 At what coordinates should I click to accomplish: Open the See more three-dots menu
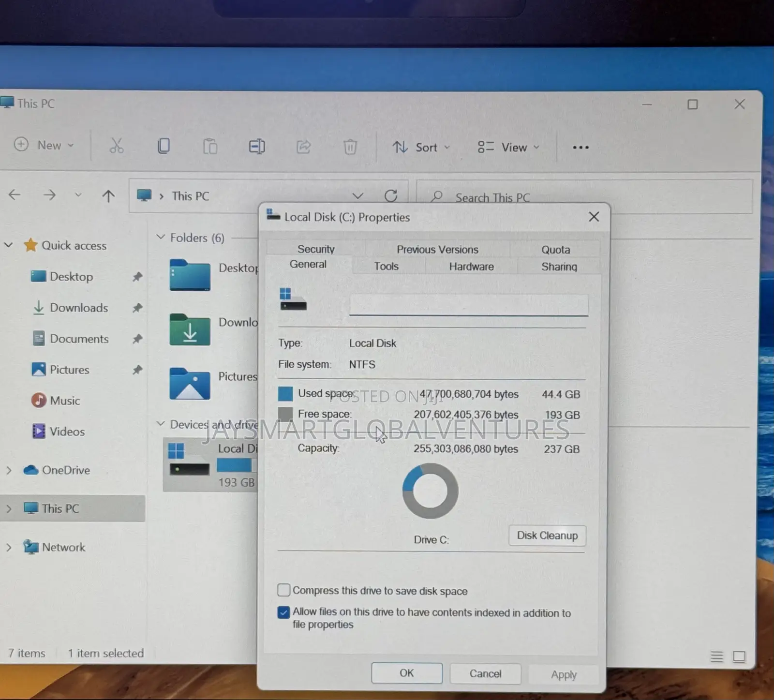580,148
